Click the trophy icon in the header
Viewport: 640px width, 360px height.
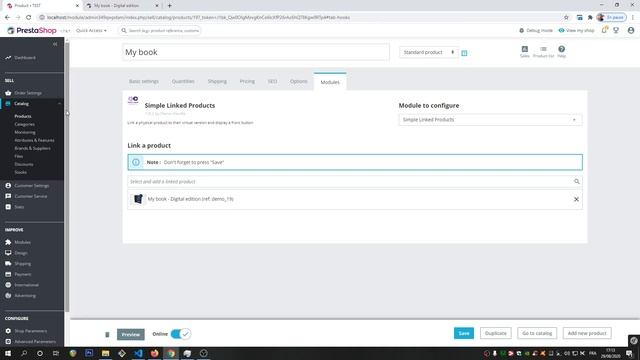click(616, 30)
